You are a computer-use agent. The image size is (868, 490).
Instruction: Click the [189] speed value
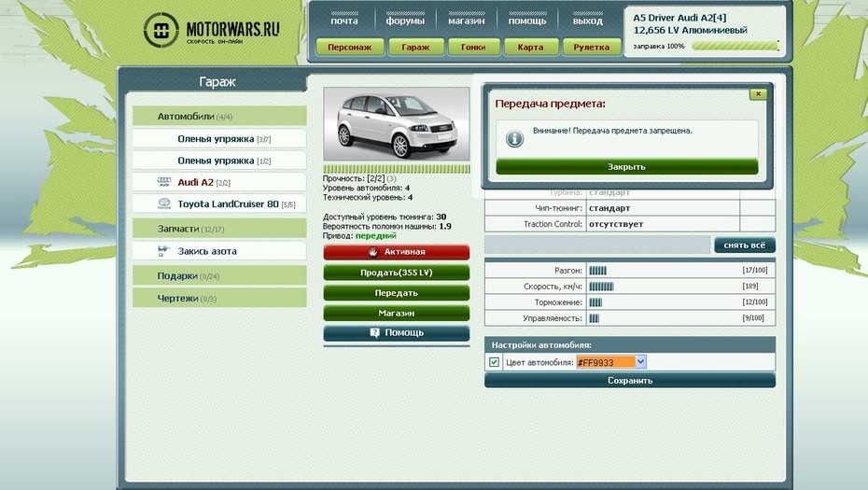pyautogui.click(x=750, y=287)
